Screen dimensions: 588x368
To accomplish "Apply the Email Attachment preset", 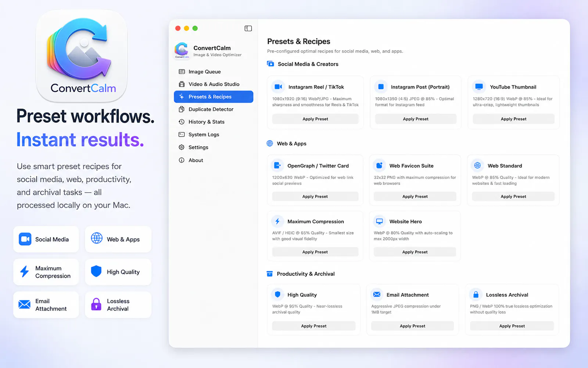I will click(412, 326).
